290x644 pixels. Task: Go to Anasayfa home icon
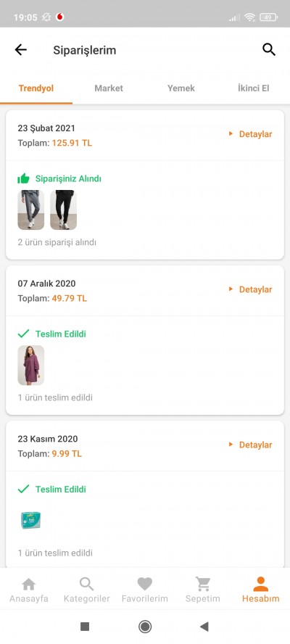click(28, 584)
